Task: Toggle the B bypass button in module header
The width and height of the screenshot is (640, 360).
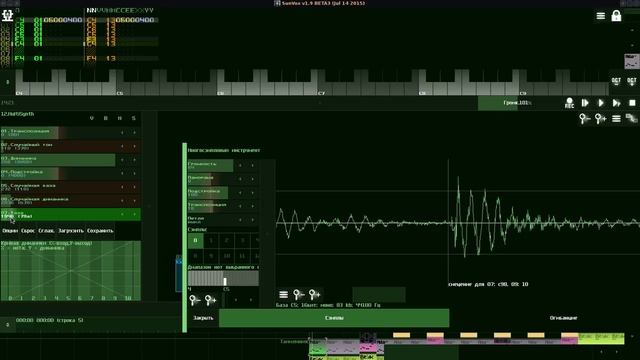Action: pyautogui.click(x=106, y=118)
